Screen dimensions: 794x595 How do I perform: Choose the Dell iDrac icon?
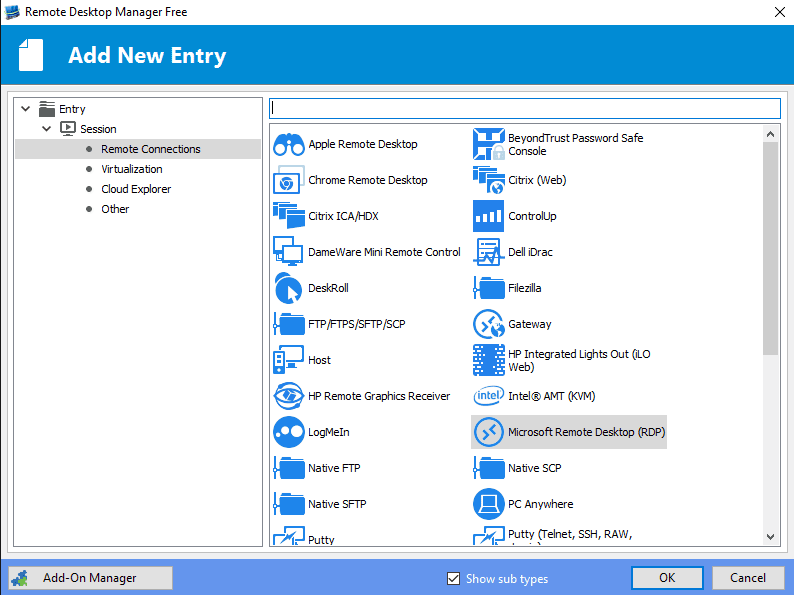pos(489,252)
